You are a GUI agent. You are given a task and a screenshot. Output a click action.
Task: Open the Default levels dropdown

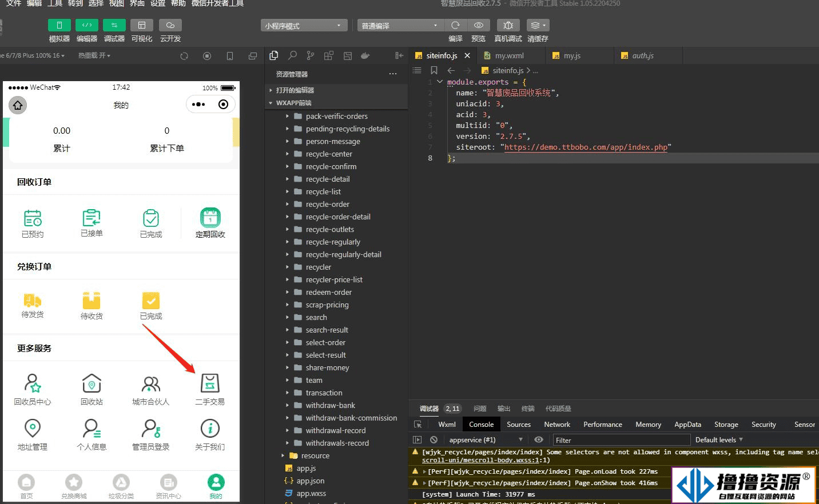(x=719, y=439)
